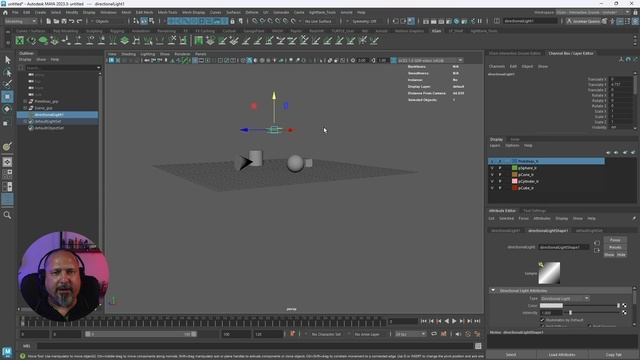640x360 pixels.
Task: Click the rightmost layer icon above the layer list
Action: tap(633, 152)
